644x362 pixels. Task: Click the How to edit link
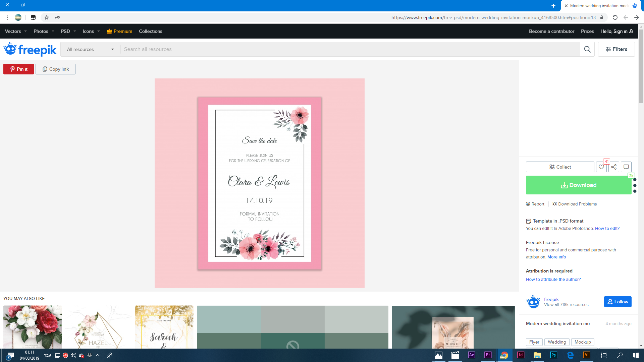[607, 229]
